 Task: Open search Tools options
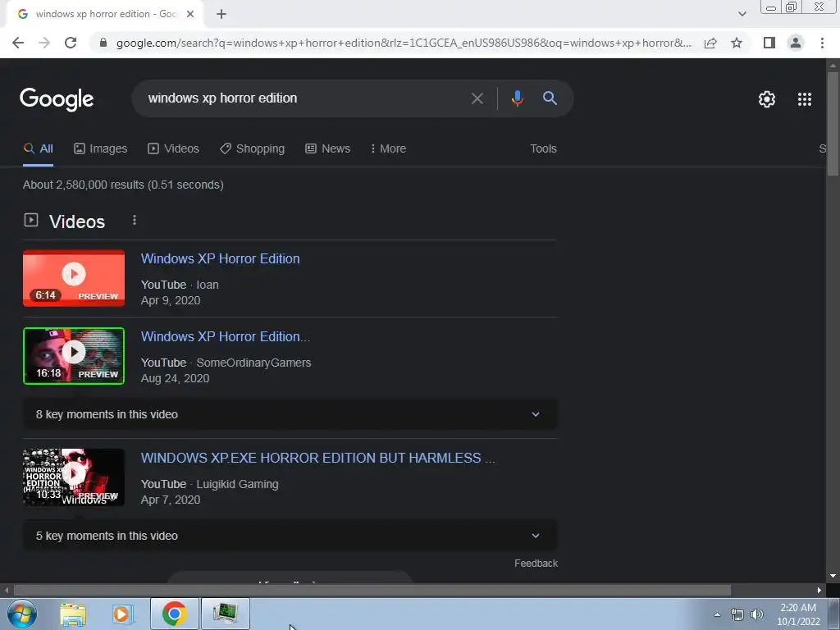543,149
